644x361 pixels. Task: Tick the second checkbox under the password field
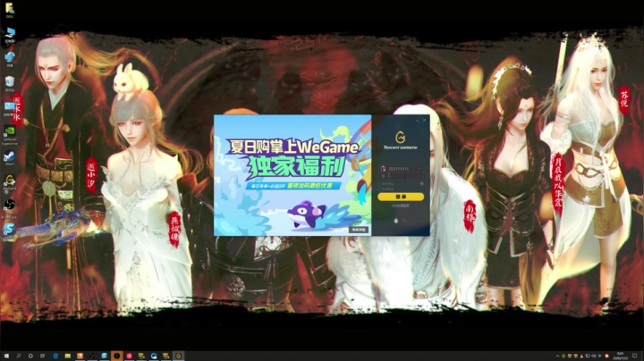click(379, 189)
